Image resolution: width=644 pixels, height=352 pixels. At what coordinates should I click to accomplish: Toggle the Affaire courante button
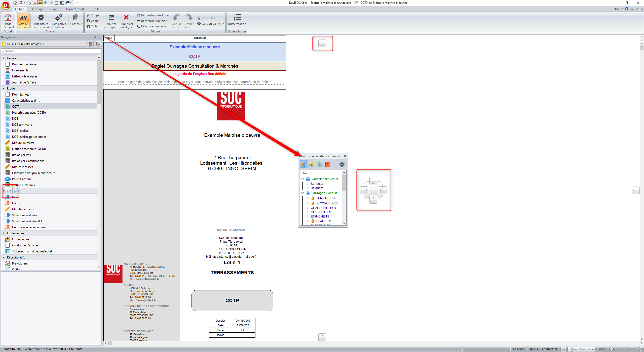[23, 21]
